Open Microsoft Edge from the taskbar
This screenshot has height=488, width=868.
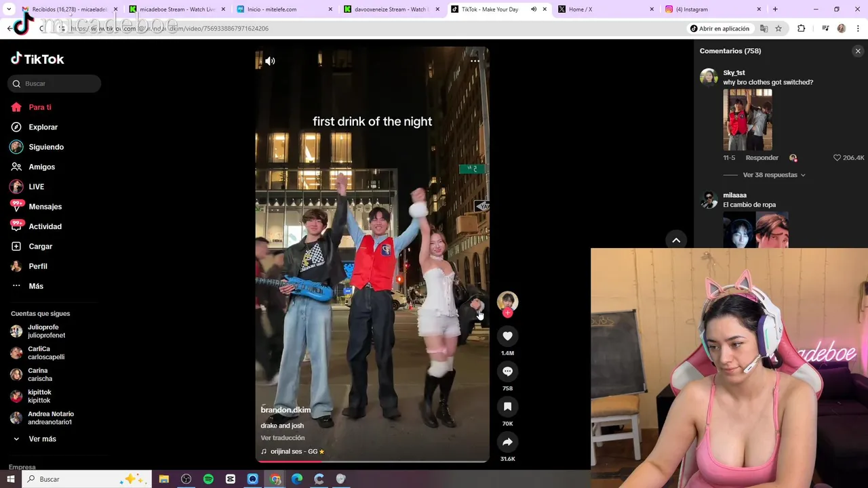(x=297, y=479)
